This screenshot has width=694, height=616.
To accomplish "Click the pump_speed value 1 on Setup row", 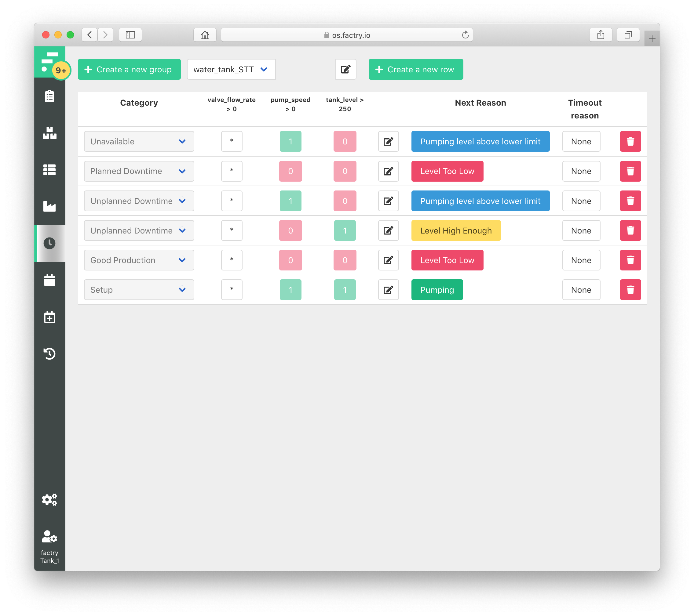I will 290,290.
